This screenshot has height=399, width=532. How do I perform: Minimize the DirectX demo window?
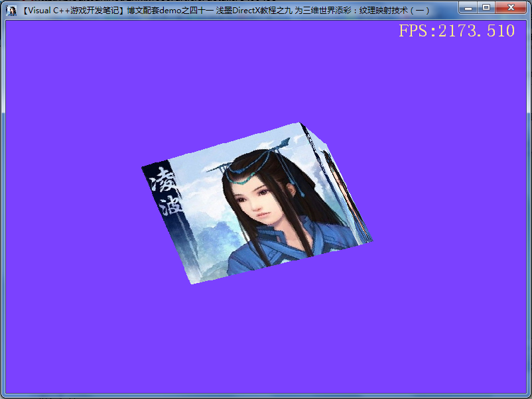click(x=468, y=7)
